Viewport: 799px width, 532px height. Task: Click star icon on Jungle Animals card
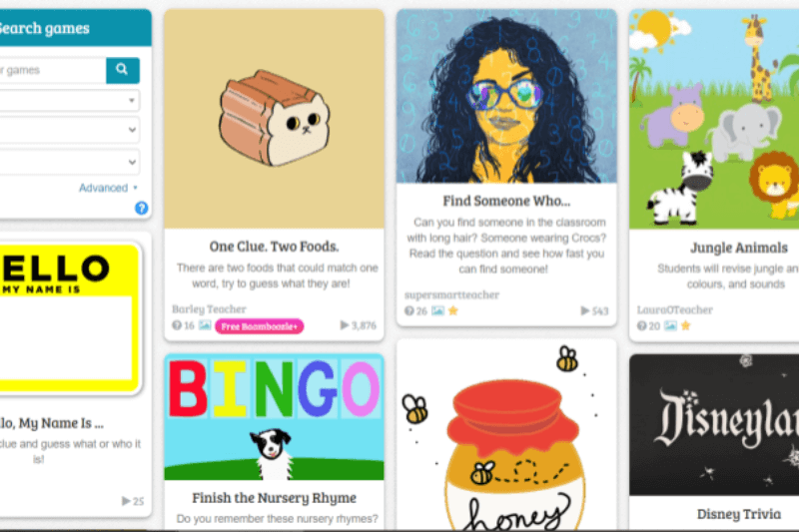(x=685, y=325)
